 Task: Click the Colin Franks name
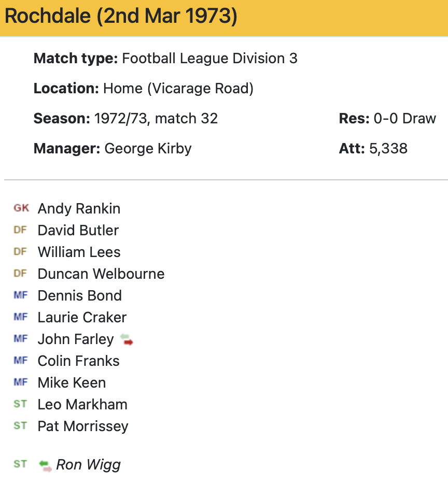click(x=78, y=361)
